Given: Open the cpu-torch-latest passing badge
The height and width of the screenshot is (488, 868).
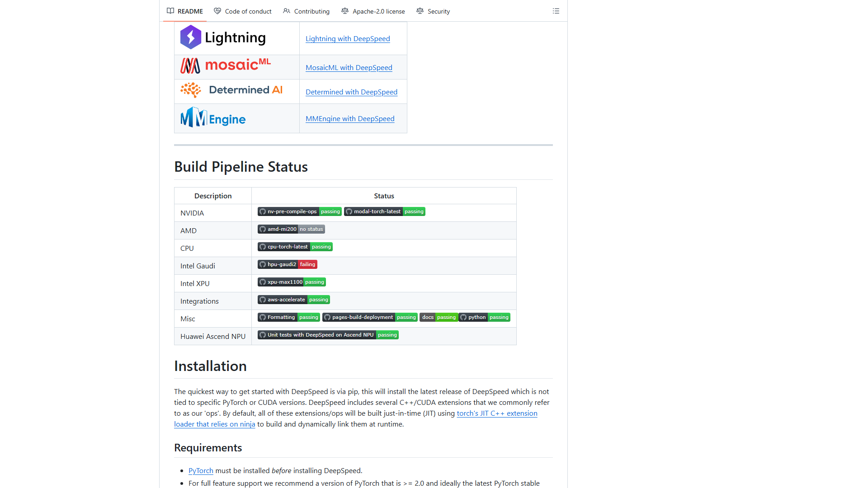Looking at the screenshot, I should (x=295, y=247).
